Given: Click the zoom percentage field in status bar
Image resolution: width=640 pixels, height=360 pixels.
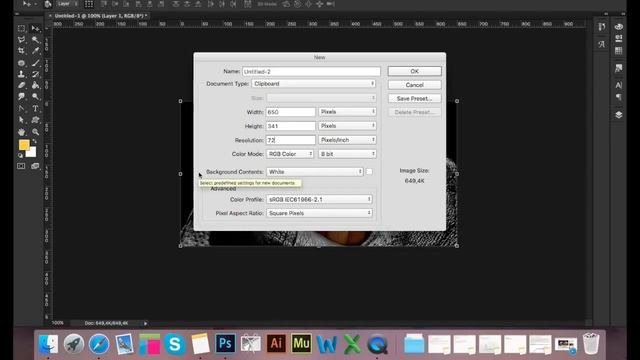Looking at the screenshot, I should coord(58,323).
